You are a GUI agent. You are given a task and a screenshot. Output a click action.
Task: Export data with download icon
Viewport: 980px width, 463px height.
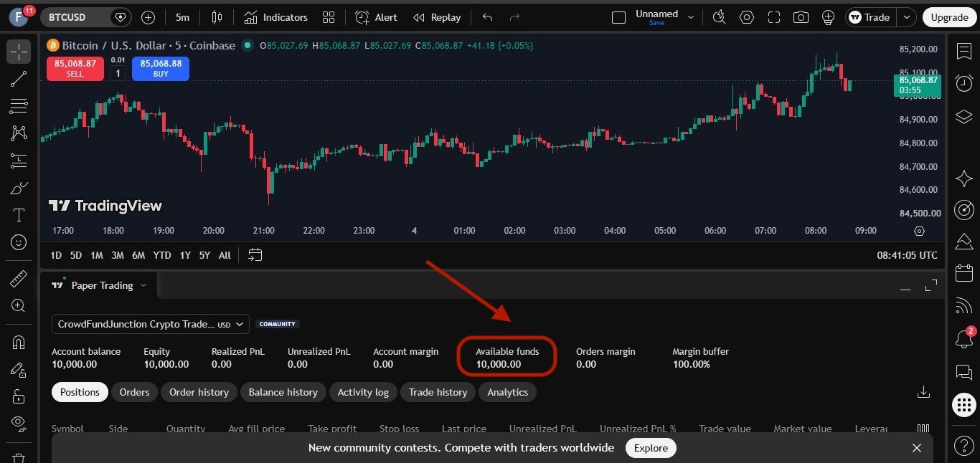tap(923, 392)
